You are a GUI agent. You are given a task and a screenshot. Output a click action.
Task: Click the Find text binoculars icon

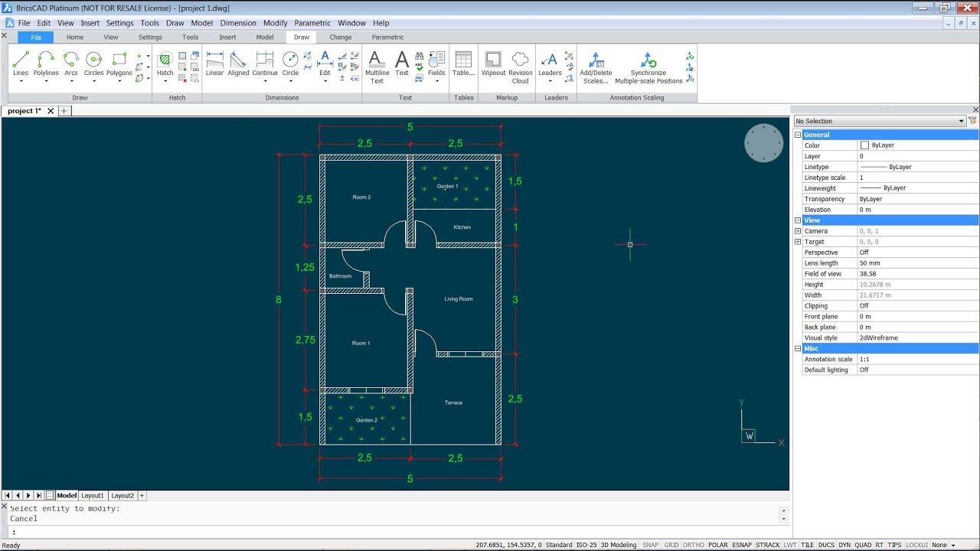coord(419,56)
